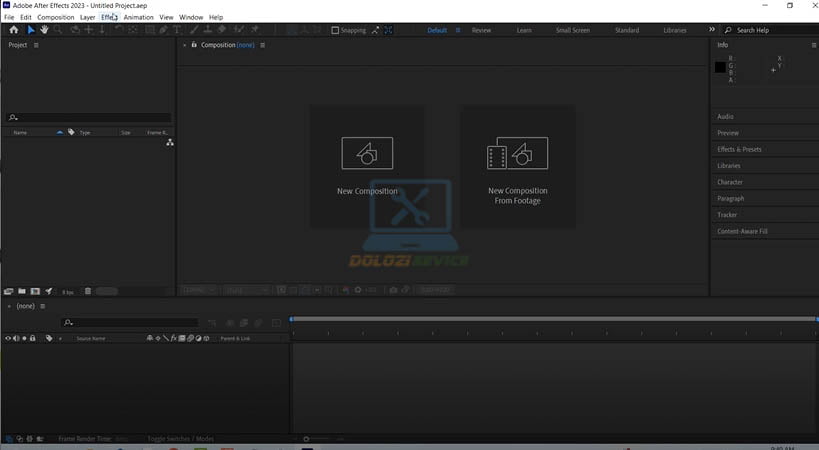Click the timeline search field
This screenshot has height=450, width=819.
130,323
